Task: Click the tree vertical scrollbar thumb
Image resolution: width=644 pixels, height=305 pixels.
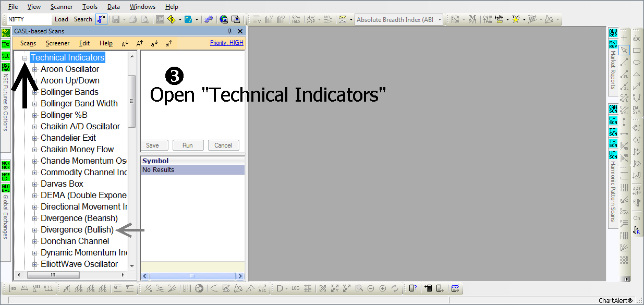Action: point(132,102)
